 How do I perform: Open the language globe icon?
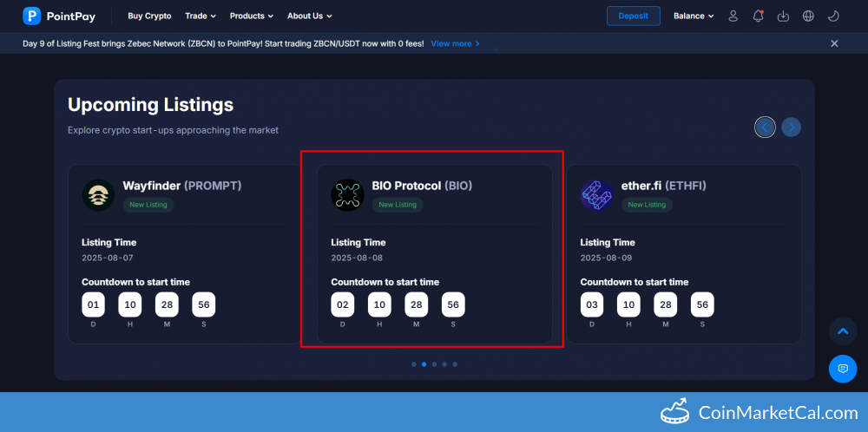pos(808,16)
